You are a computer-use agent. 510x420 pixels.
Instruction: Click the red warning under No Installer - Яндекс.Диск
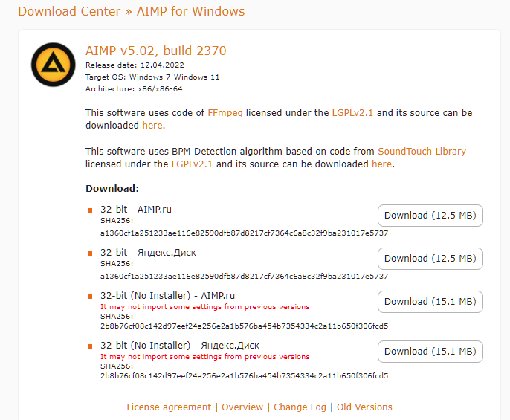point(205,357)
